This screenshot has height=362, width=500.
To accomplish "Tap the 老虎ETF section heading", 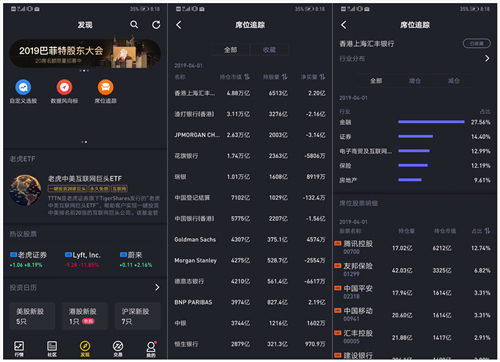I will [22, 159].
